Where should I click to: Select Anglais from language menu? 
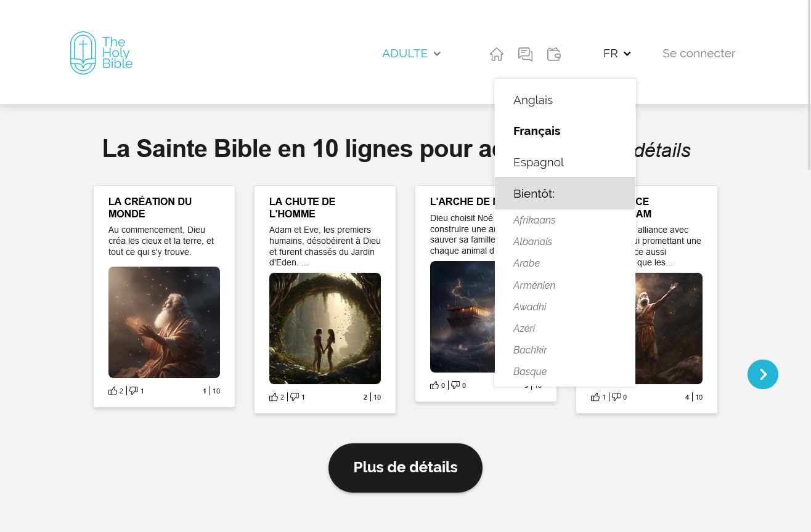point(533,100)
